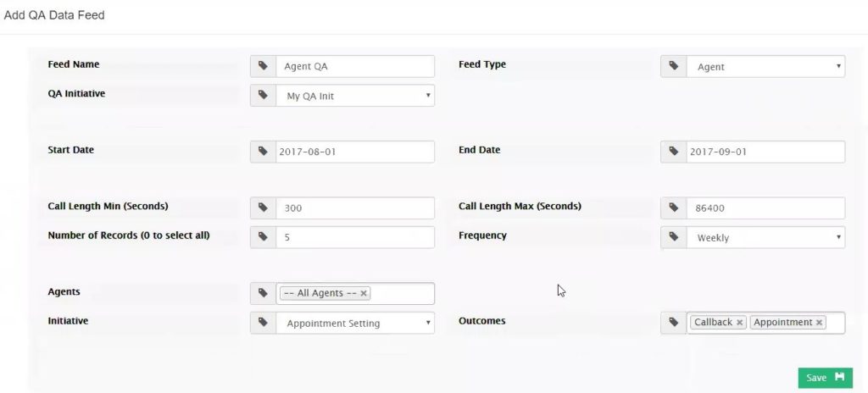Open the QA Initiative dropdown

355,95
